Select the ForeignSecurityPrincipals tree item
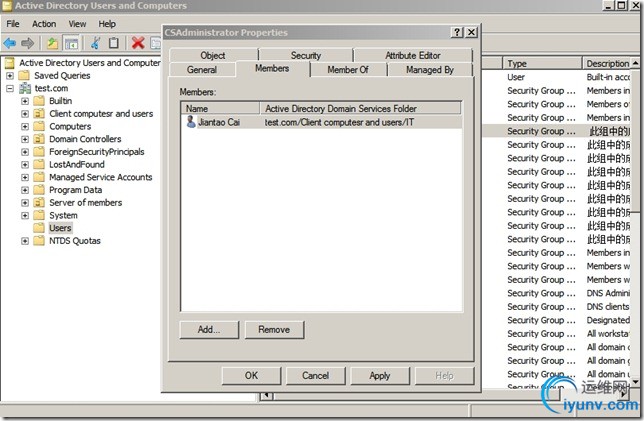Screen dimensions: 644x421 coord(97,152)
